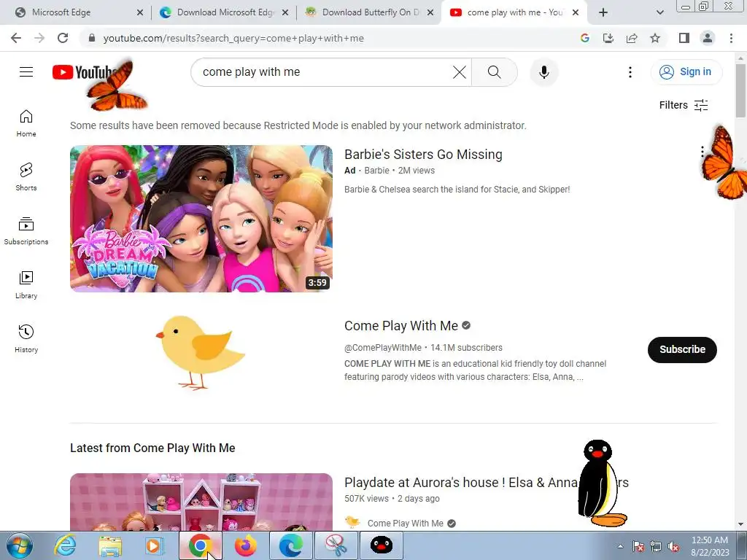This screenshot has height=560, width=747.
Task: Click Barbie's Sisters Go Missing title
Action: tap(423, 155)
